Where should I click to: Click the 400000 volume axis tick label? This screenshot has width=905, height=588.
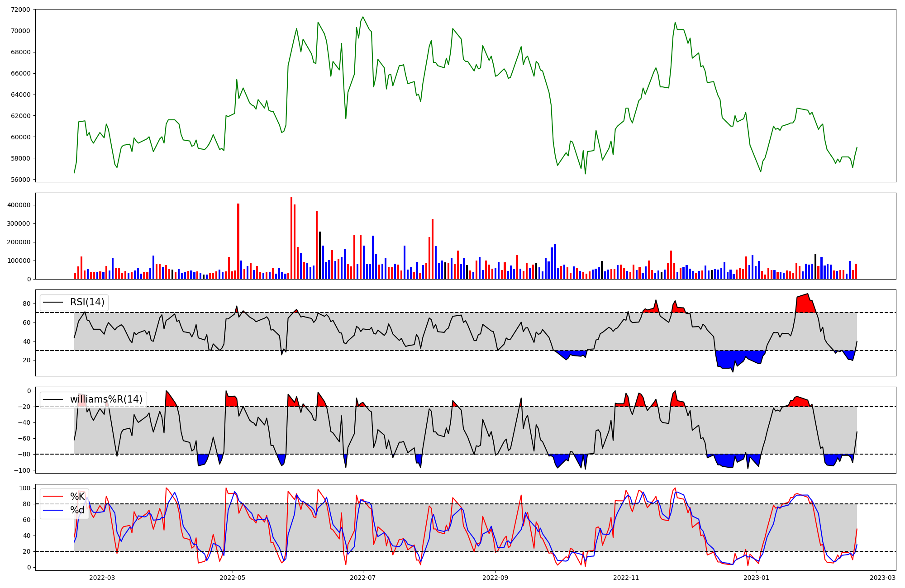(x=19, y=205)
